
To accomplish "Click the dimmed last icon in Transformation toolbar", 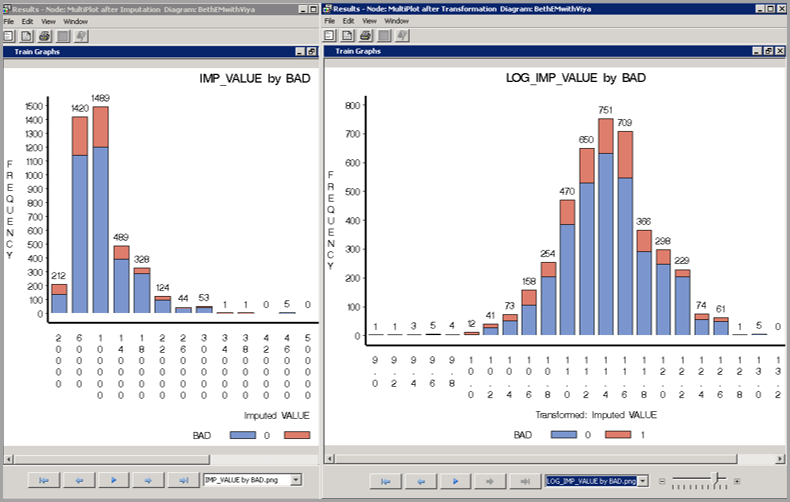I will (x=402, y=35).
